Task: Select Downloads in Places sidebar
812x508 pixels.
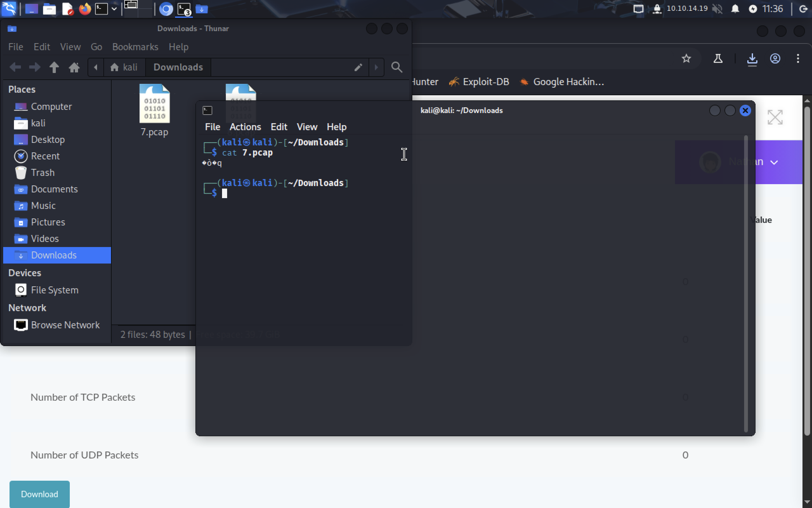Action: click(57, 255)
